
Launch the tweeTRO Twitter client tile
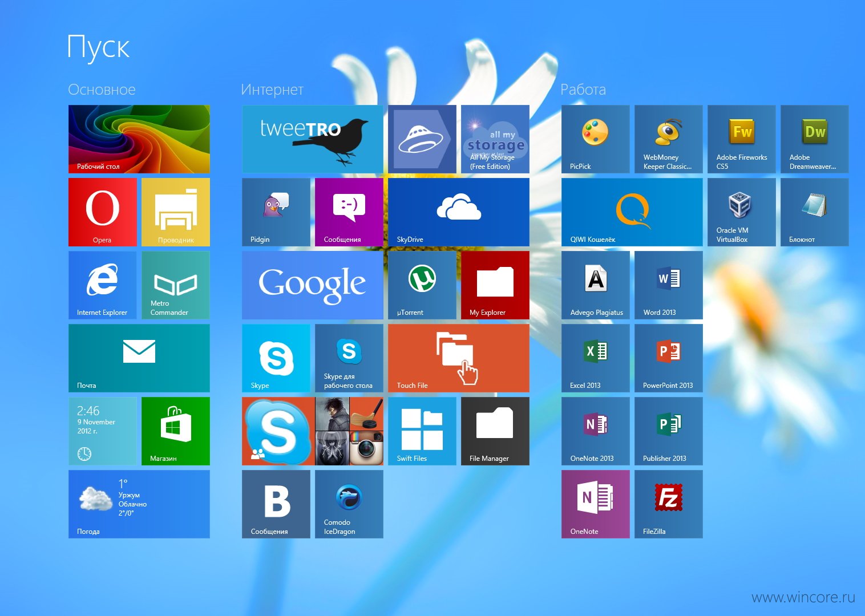313,139
